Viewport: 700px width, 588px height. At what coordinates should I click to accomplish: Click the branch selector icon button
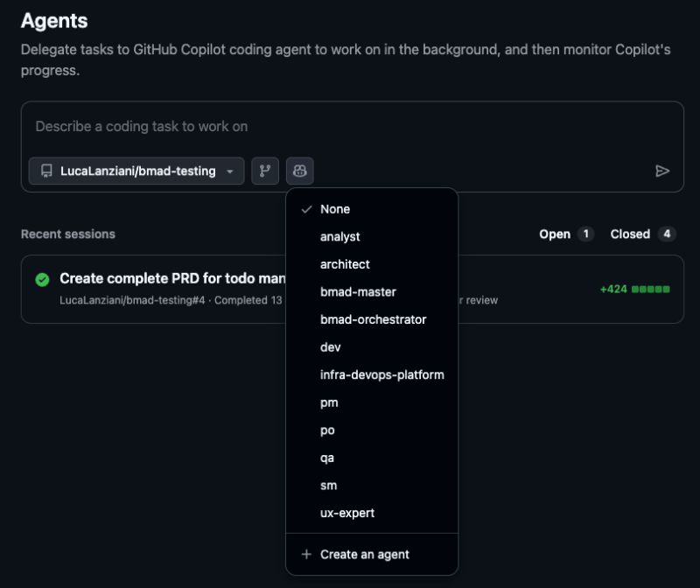(265, 171)
